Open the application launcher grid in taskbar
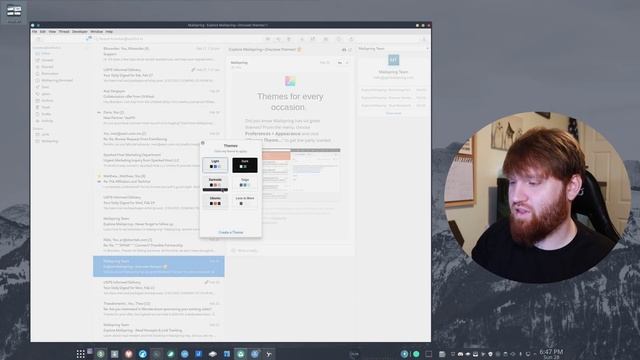The height and width of the screenshot is (360, 640). point(80,354)
